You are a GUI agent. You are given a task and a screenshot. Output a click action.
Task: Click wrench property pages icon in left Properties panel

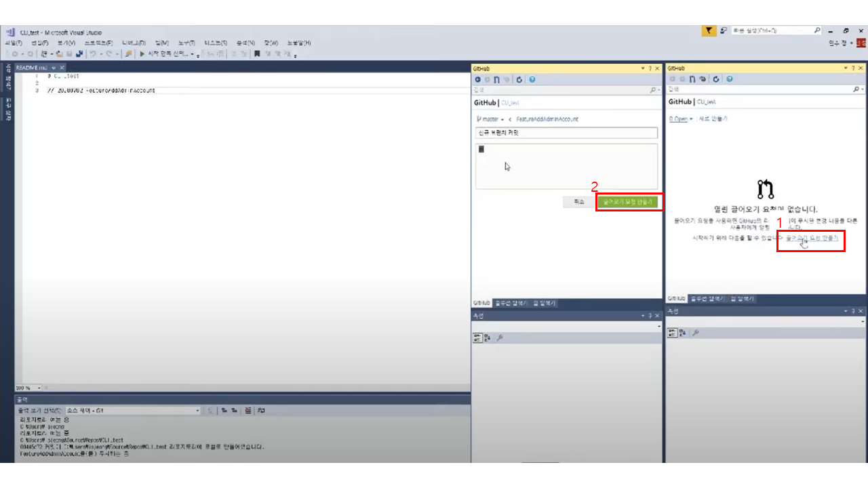coord(500,337)
